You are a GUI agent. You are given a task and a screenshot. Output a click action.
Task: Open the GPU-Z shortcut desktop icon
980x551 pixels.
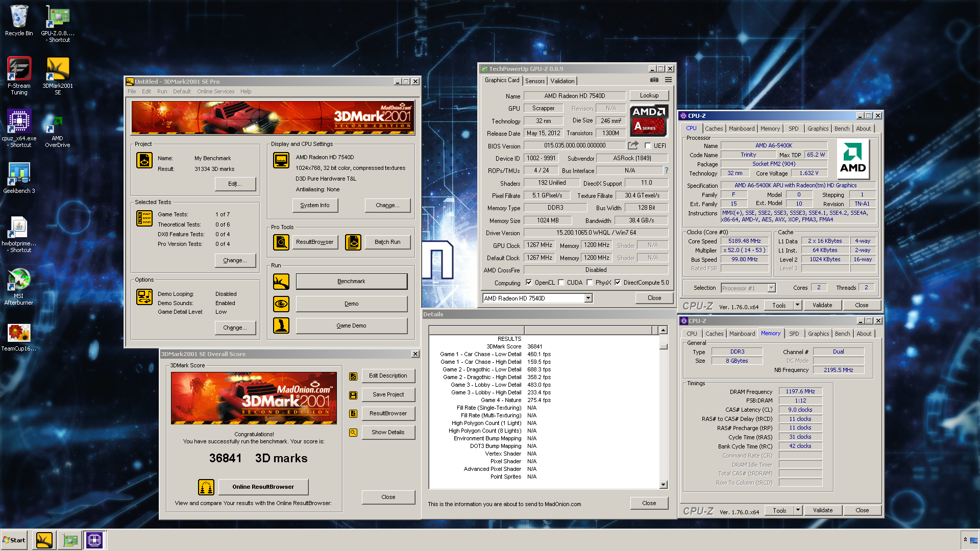click(58, 24)
